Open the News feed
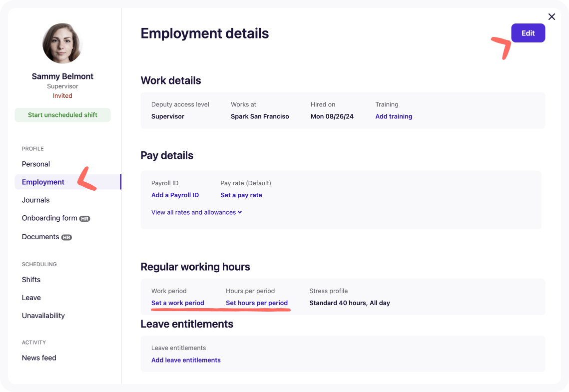 pyautogui.click(x=39, y=358)
